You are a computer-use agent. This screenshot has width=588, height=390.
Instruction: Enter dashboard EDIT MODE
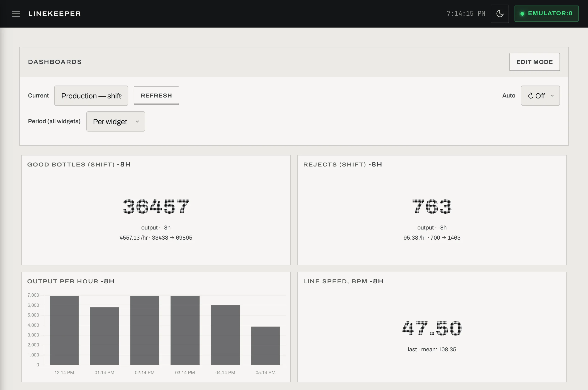coord(534,62)
